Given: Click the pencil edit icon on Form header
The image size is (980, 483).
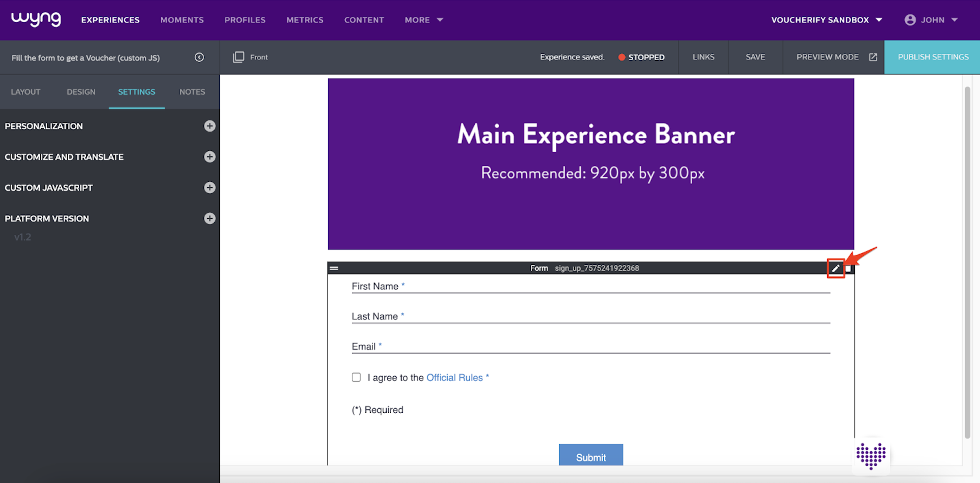Looking at the screenshot, I should click(x=835, y=269).
